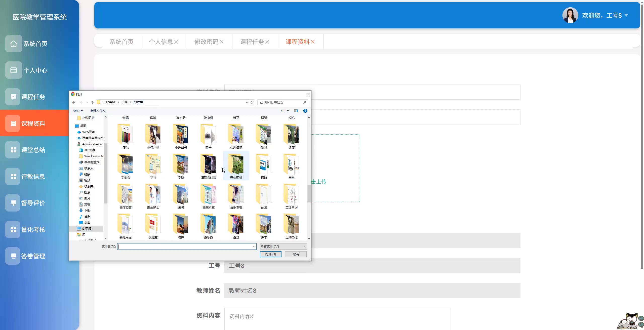644x330 pixels.
Task: Expand the view options dropdown arrow
Action: tap(288, 111)
